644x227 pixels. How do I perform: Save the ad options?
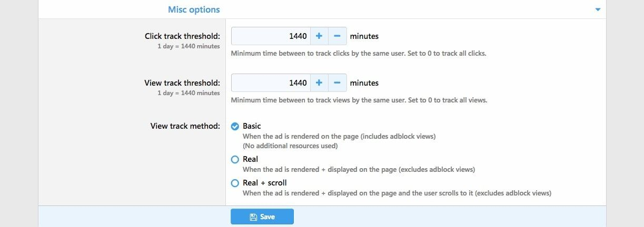(262, 216)
